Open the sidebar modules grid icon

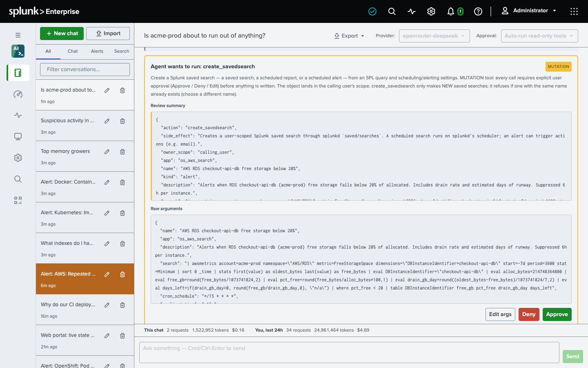tap(18, 200)
